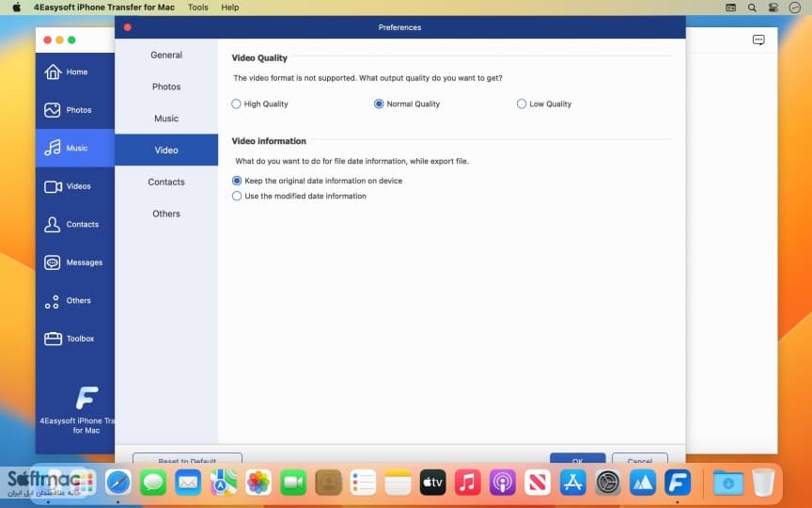Open Others section in the blue sidebar
Screen dimensions: 812x508
pos(75,301)
